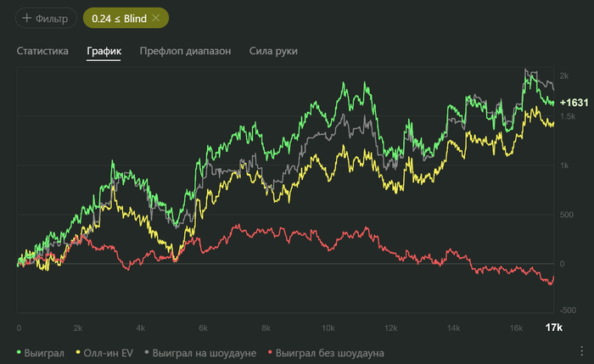Open the Префлоп диапазон tab
Viewport: 594px width, 364px height.
[x=185, y=51]
